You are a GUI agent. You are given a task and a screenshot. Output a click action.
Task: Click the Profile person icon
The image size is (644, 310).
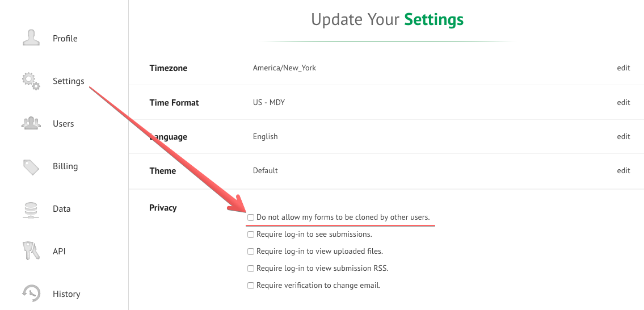click(x=31, y=37)
